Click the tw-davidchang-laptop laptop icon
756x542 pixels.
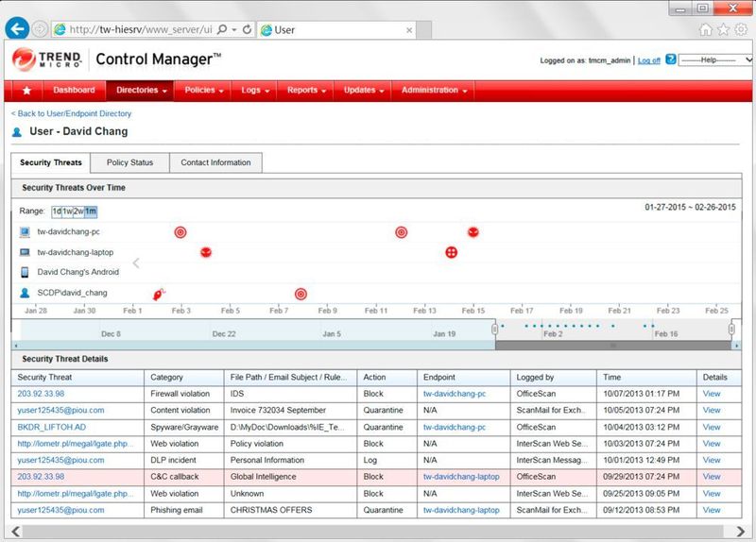tap(25, 252)
